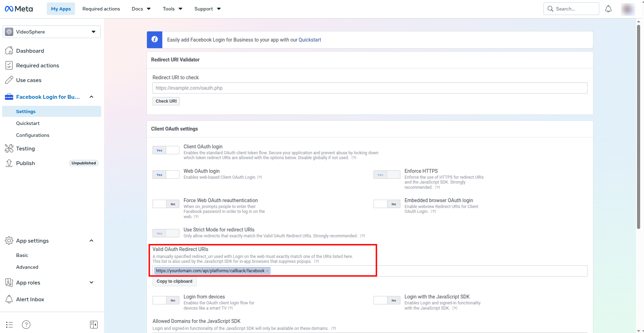The image size is (644, 333).
Task: Click the Required actions checklist icon
Action: [x=9, y=65]
